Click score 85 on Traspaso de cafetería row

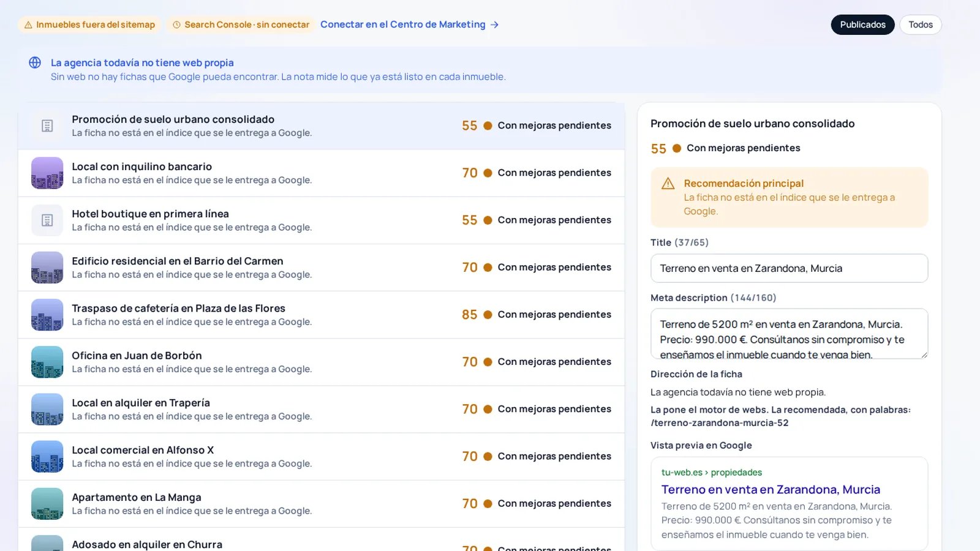point(470,315)
